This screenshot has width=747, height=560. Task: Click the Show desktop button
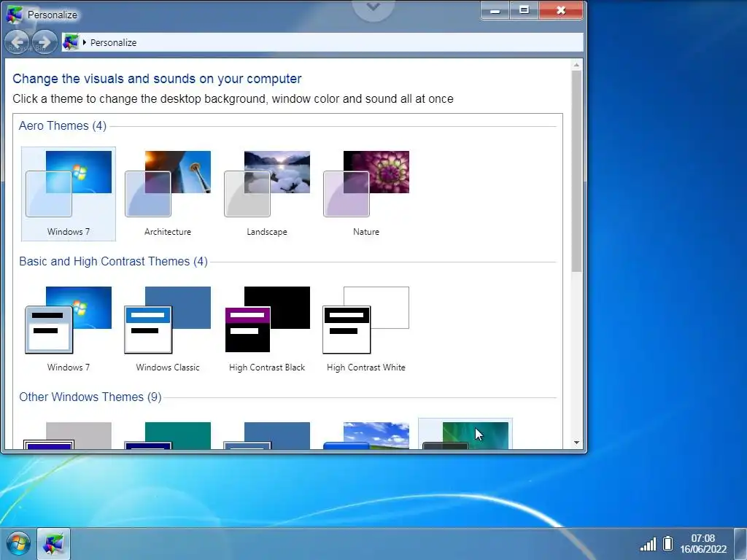[x=740, y=544]
